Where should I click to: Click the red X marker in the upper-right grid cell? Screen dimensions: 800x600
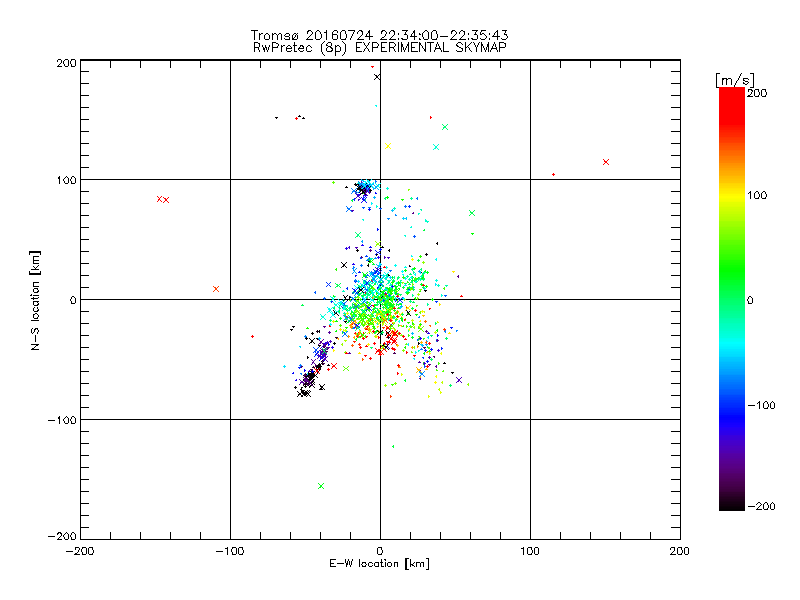(606, 162)
